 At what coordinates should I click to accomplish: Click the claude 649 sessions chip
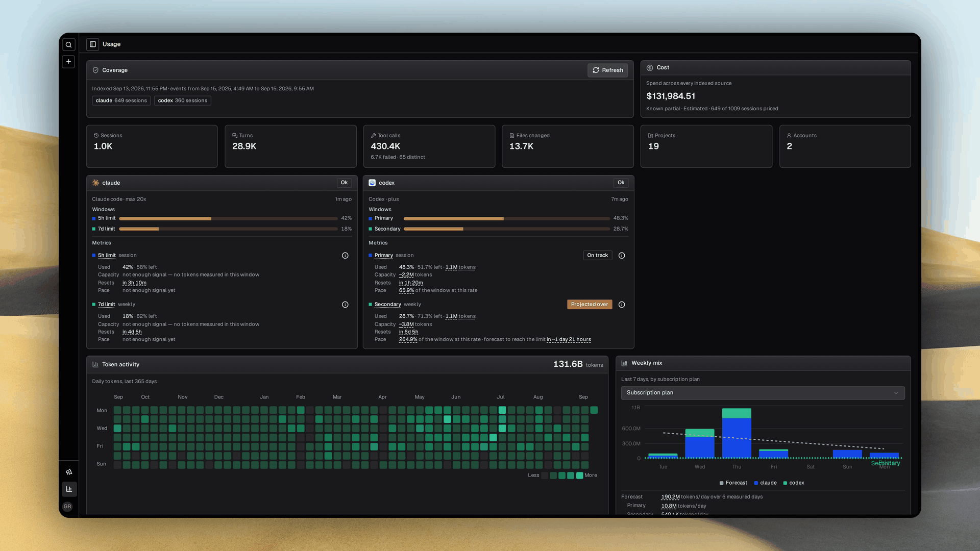[x=121, y=101]
